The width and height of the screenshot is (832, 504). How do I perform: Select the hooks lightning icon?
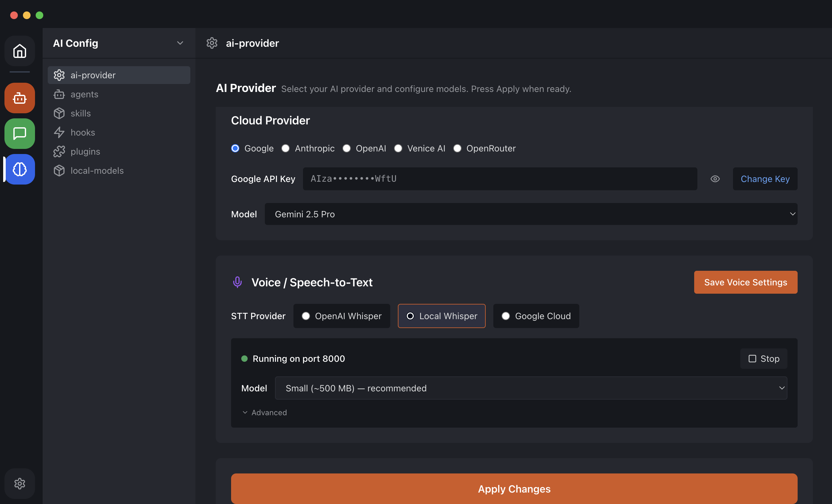point(59,132)
